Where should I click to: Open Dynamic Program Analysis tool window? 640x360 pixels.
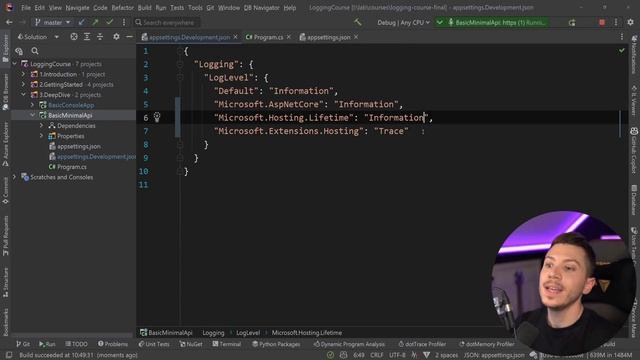pyautogui.click(x=349, y=344)
